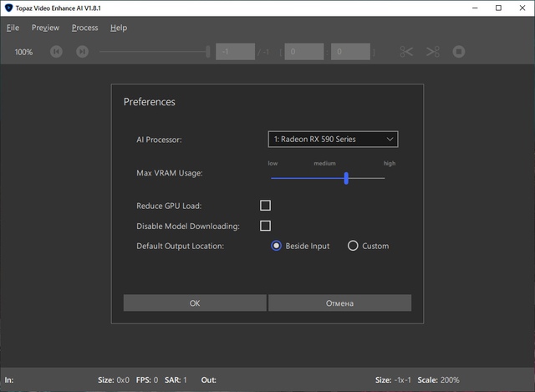Click the 100% zoom level indicator

click(23, 52)
